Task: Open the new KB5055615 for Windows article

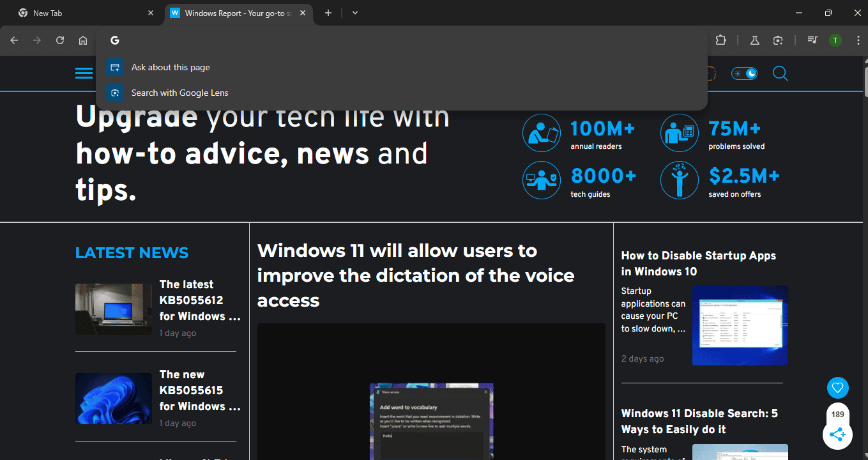Action: pos(200,390)
